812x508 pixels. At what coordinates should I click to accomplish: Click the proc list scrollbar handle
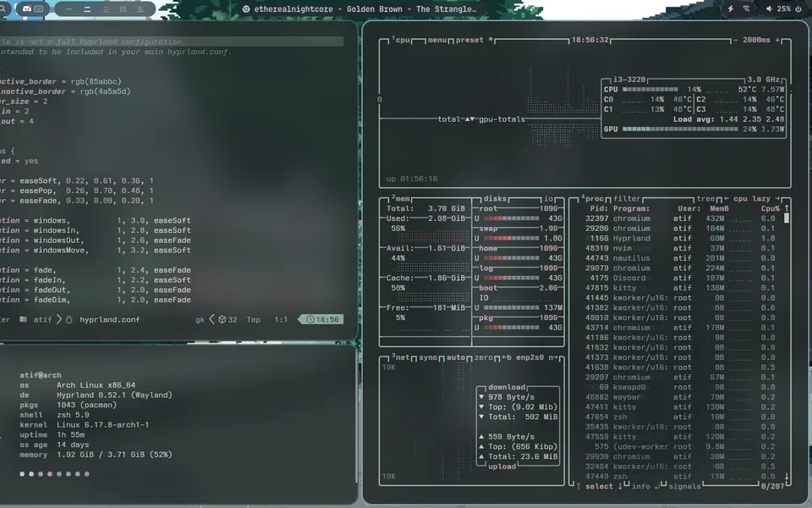[787, 218]
